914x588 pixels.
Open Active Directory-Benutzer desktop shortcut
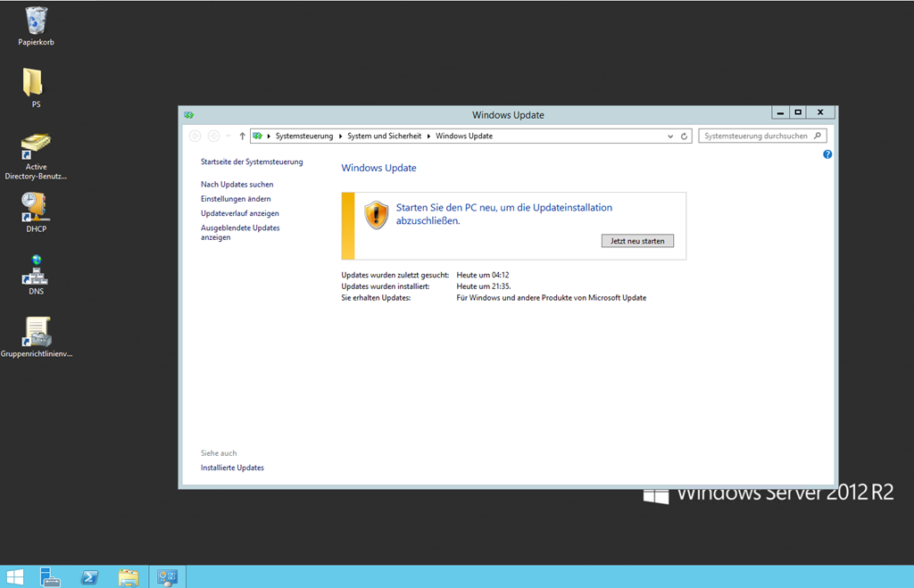coord(36,145)
